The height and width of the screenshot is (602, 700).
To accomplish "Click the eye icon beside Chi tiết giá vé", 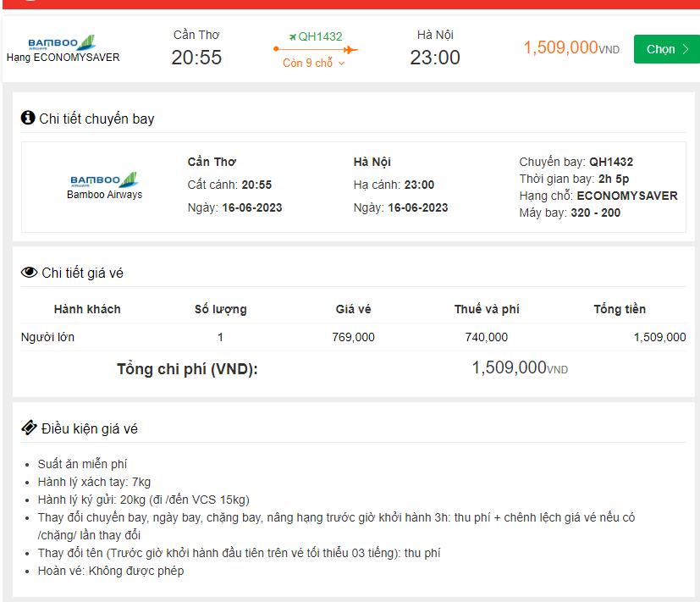I will (29, 273).
